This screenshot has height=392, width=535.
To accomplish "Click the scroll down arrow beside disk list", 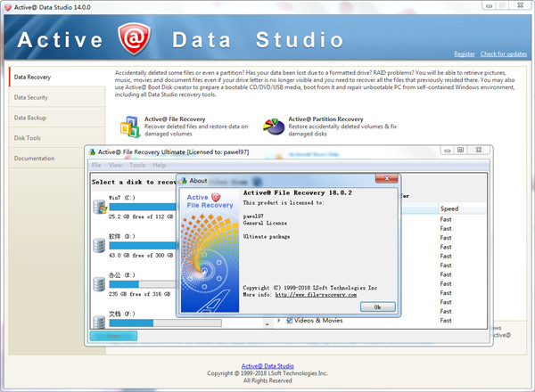I will [x=267, y=324].
